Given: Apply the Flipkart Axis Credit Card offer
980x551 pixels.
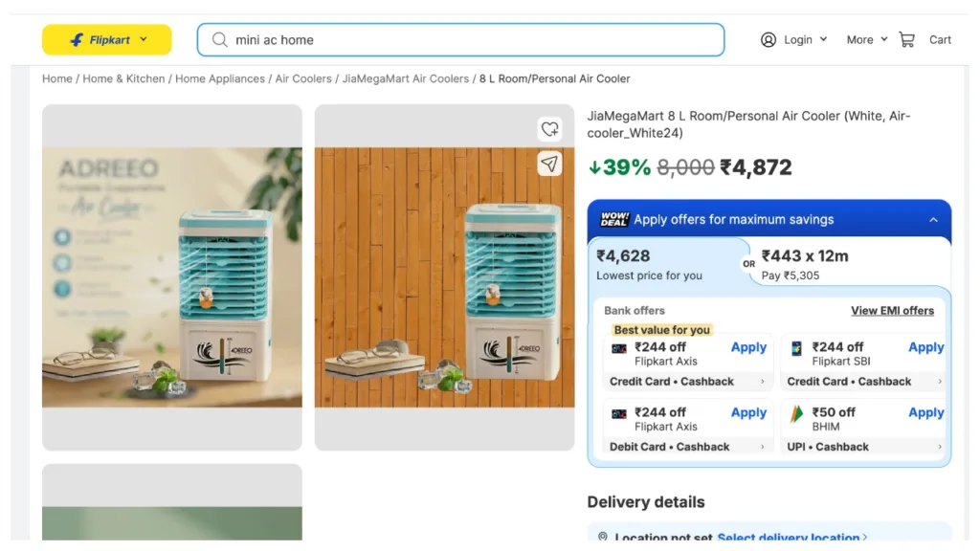Looking at the screenshot, I should coord(748,347).
